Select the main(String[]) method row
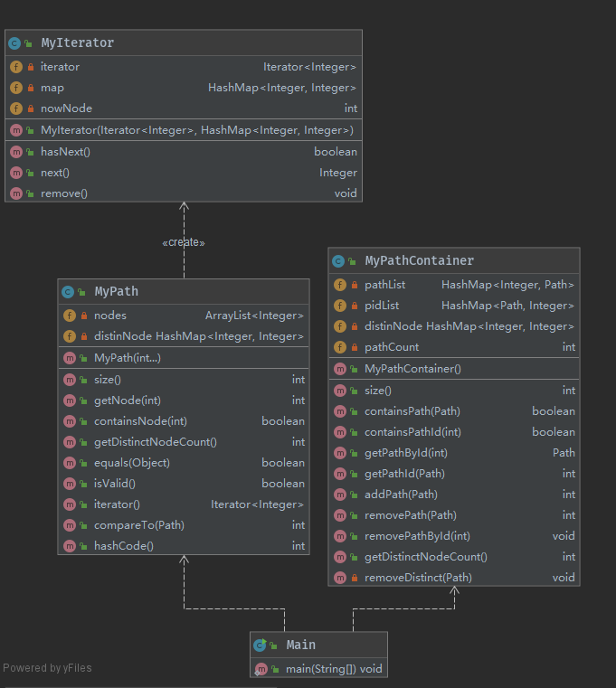The image size is (616, 688). [318, 669]
